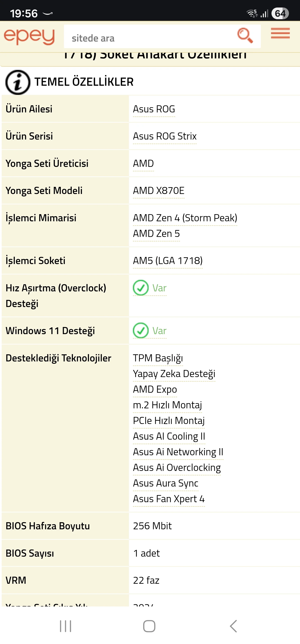Image resolution: width=300 pixels, height=644 pixels.
Task: Open the AMD Expo technology link
Action: (155, 390)
